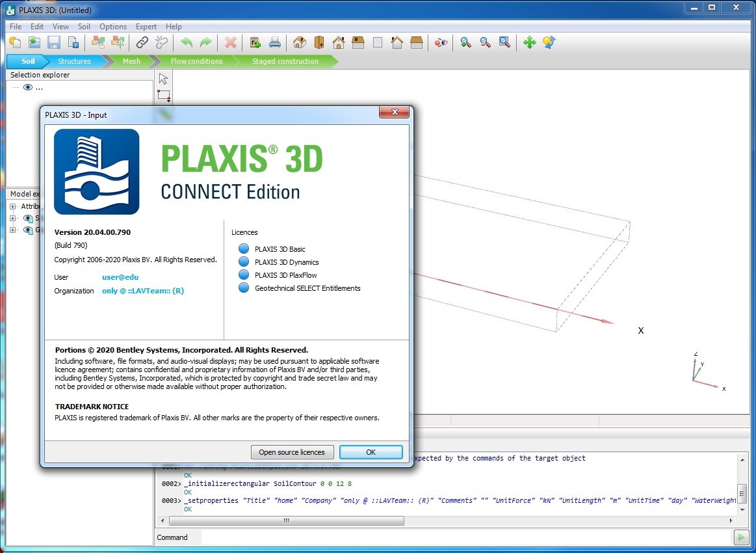The image size is (756, 553).
Task: Click the Zoom area magnifier icon
Action: point(504,42)
